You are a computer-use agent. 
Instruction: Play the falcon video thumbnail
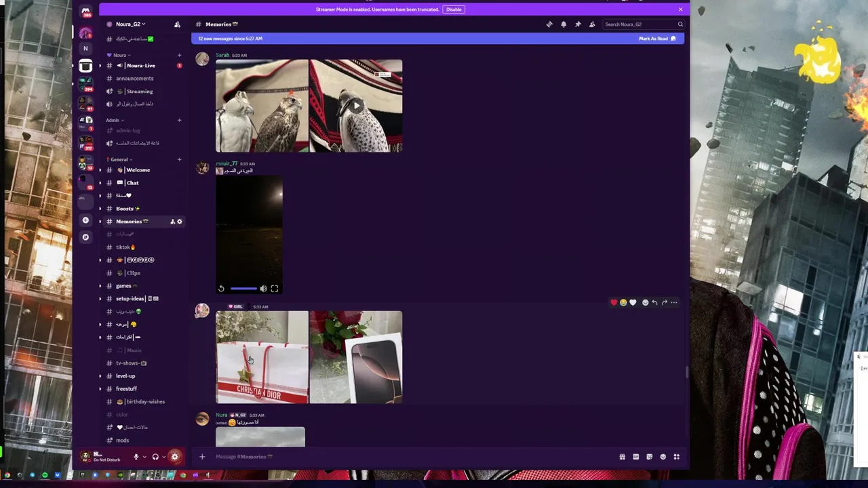pyautogui.click(x=356, y=106)
